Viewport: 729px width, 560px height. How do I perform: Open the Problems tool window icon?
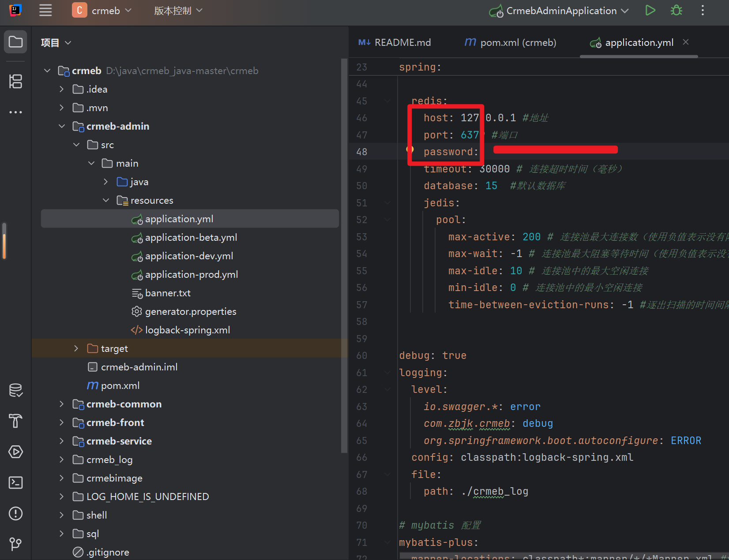[x=15, y=514]
